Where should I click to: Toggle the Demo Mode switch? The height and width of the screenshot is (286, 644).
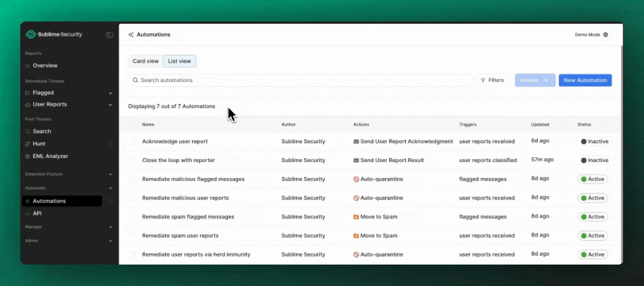[x=608, y=35]
